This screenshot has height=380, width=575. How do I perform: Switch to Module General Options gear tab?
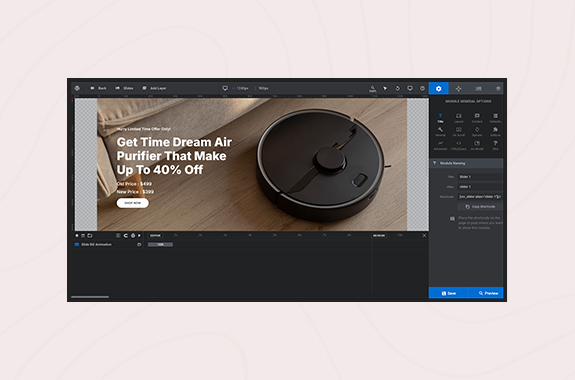click(x=439, y=88)
